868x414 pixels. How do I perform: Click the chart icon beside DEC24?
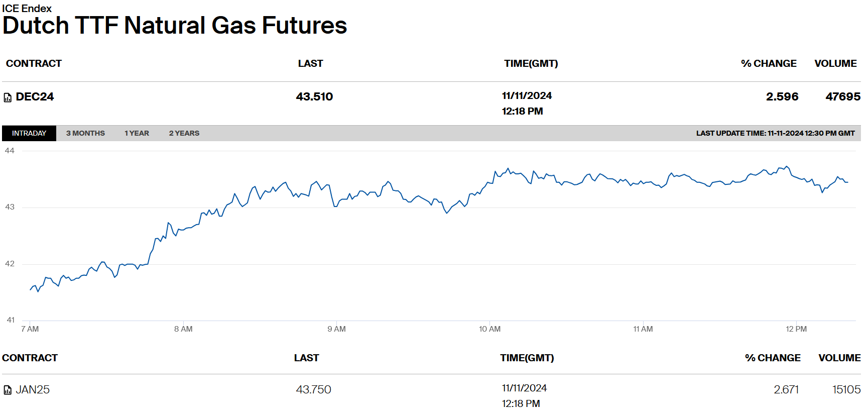pos(8,97)
